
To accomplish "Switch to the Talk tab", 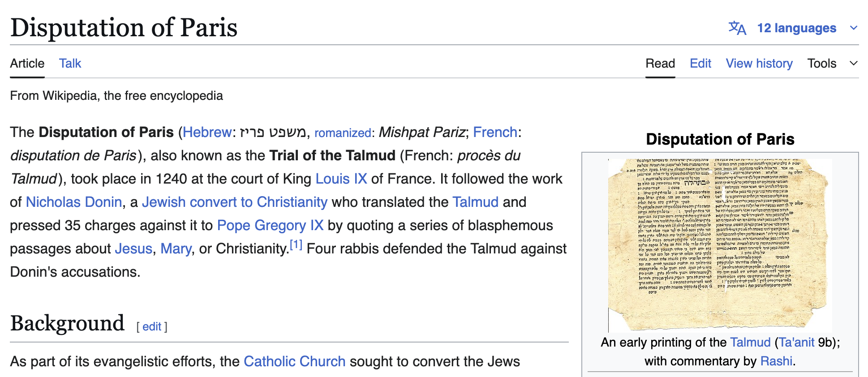I will [x=70, y=64].
